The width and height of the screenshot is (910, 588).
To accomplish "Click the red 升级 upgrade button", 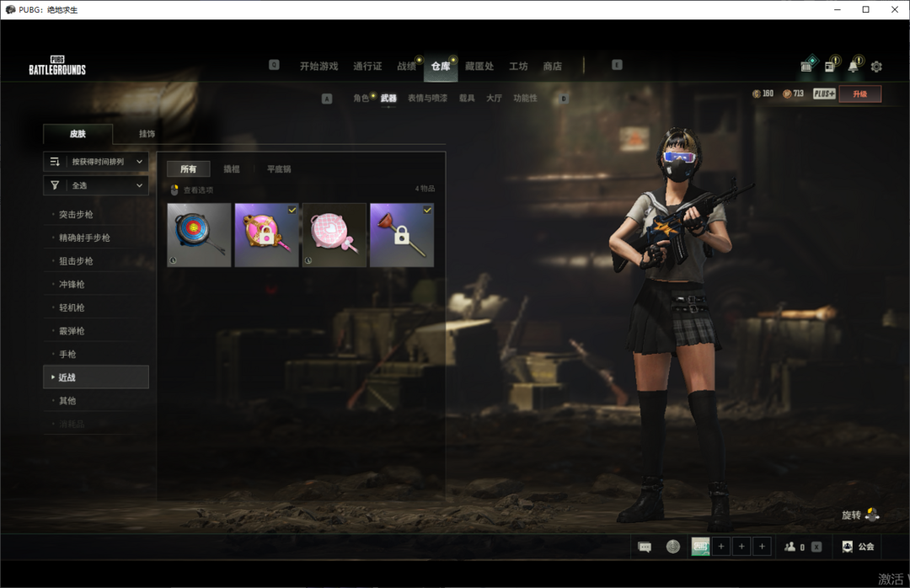I will (859, 94).
